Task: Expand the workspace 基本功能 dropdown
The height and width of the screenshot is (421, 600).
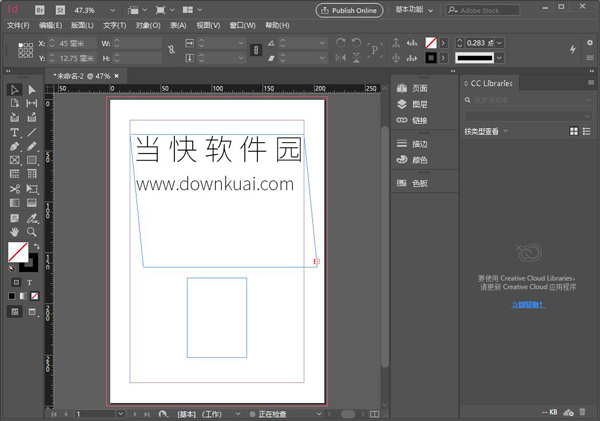Action: click(415, 10)
